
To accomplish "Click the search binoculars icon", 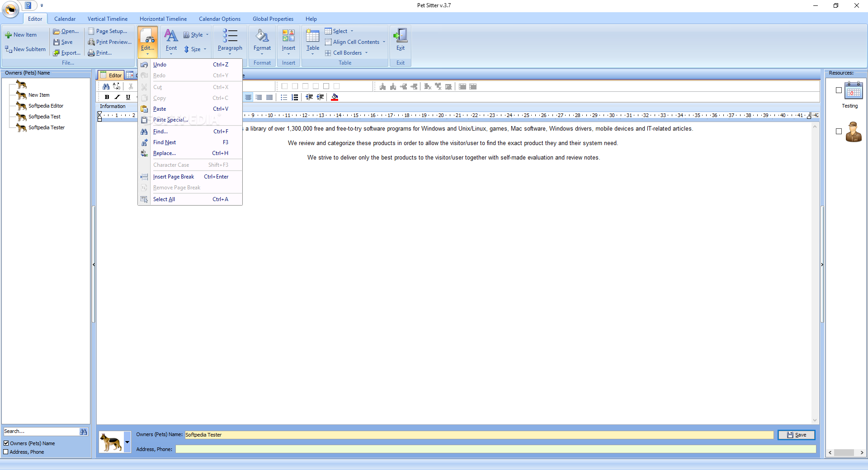I will coord(84,432).
